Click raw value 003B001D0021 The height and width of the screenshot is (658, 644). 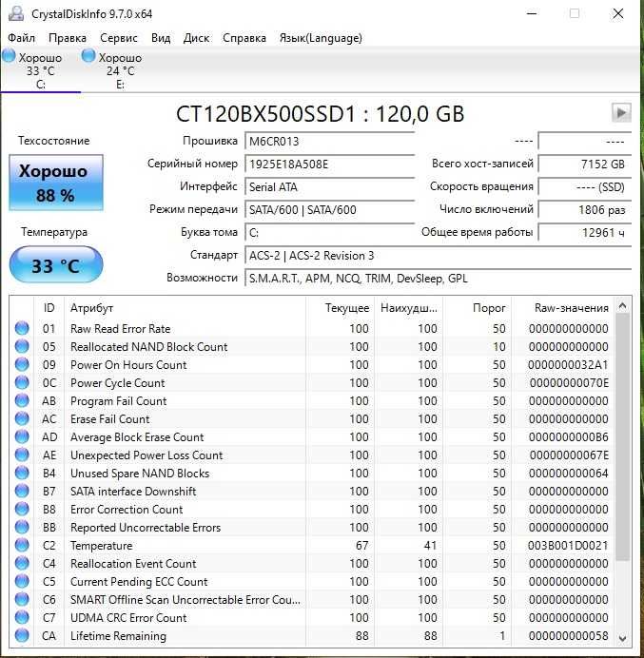568,546
